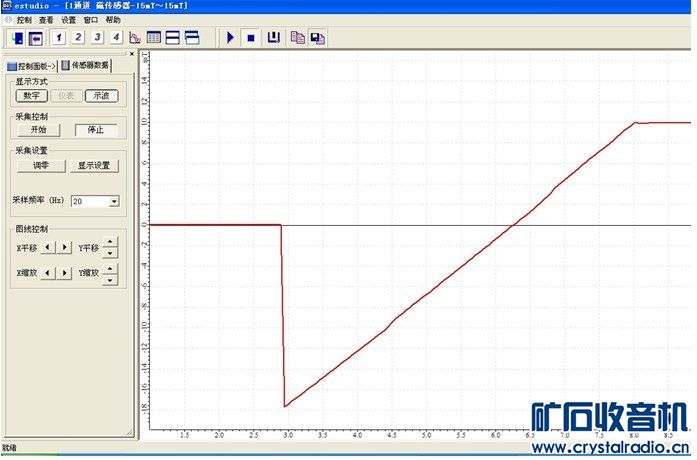The width and height of the screenshot is (697, 460).
Task: Click X缩放 right arrow
Action: pyautogui.click(x=64, y=272)
